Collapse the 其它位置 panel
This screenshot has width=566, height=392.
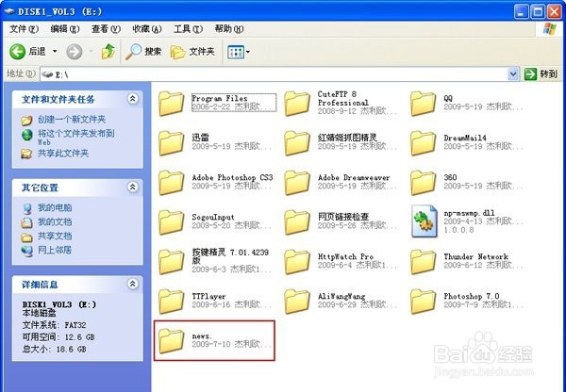click(132, 188)
